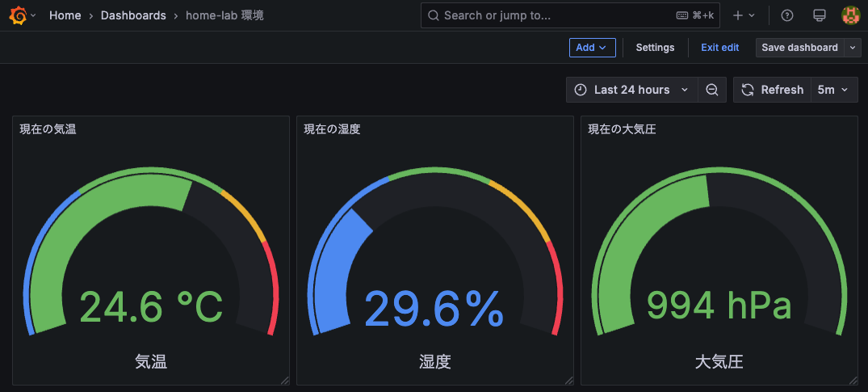Click the zoom out time range icon
868x392 pixels.
(x=712, y=90)
